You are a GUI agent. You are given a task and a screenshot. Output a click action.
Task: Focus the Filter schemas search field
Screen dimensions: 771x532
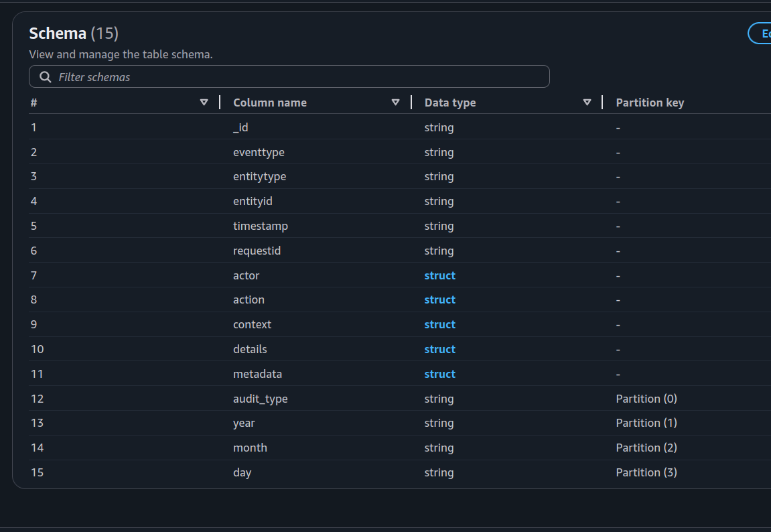tap(295, 77)
